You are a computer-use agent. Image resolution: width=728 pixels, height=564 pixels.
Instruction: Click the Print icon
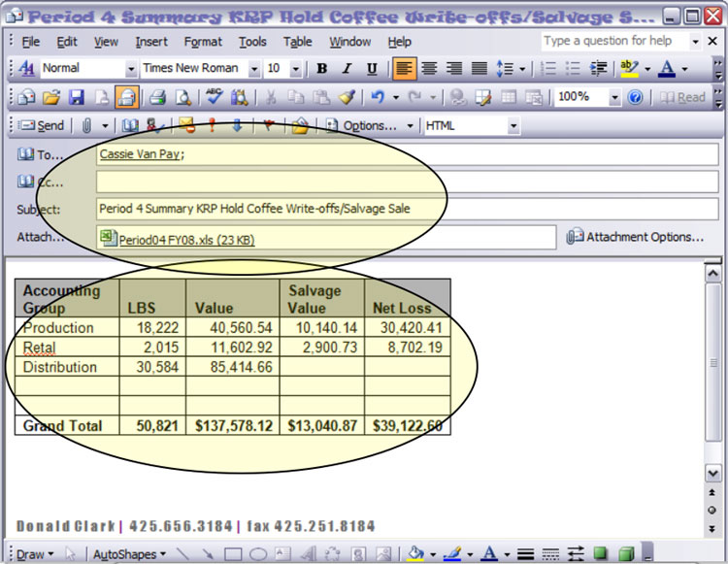coord(158,97)
